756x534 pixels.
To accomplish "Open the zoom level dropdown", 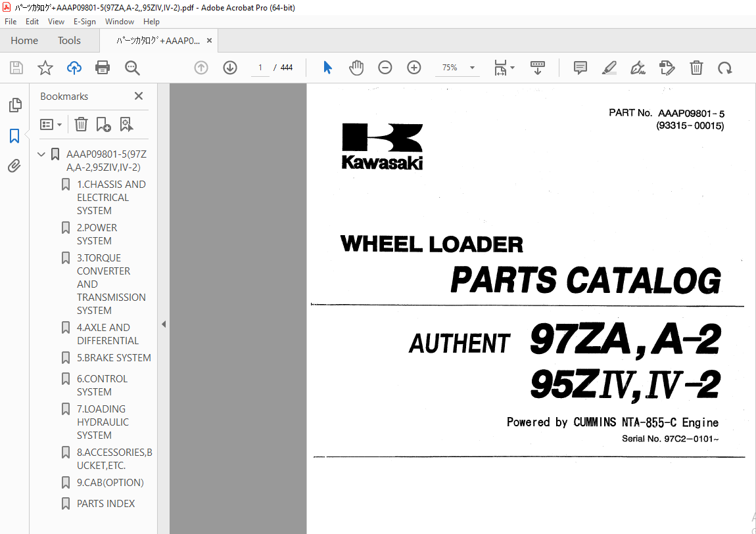I will pos(472,68).
